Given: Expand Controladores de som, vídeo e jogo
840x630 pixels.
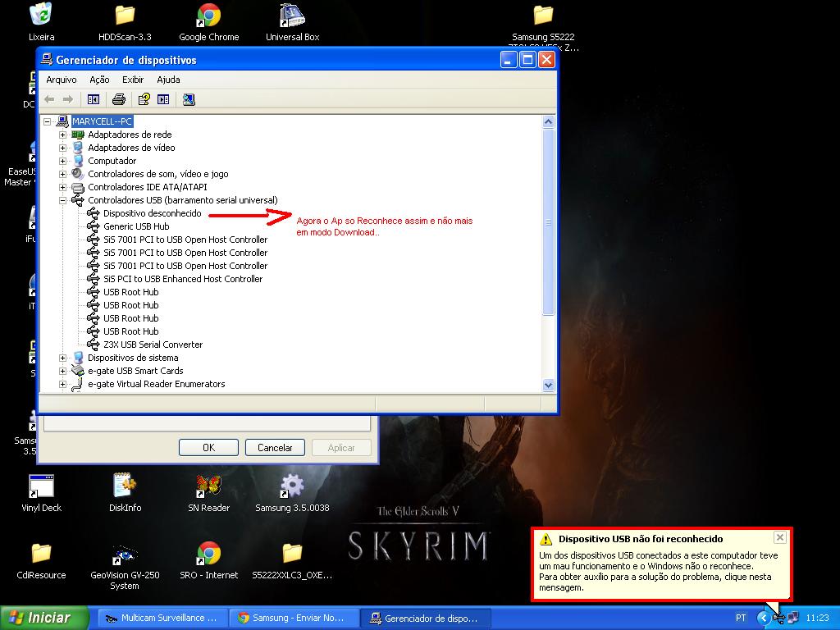Looking at the screenshot, I should point(62,174).
